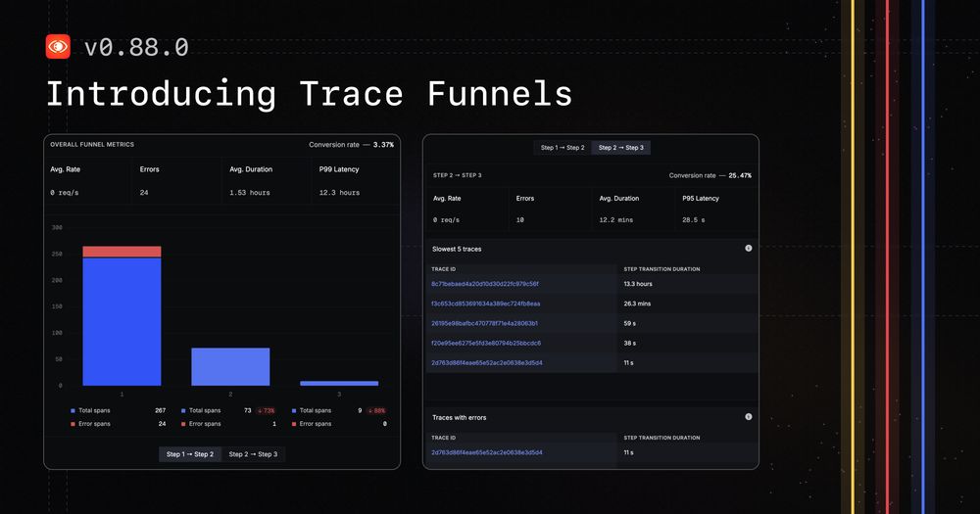The height and width of the screenshot is (514, 980).
Task: Click the Errors count 10 in step panel
Action: (x=520, y=220)
